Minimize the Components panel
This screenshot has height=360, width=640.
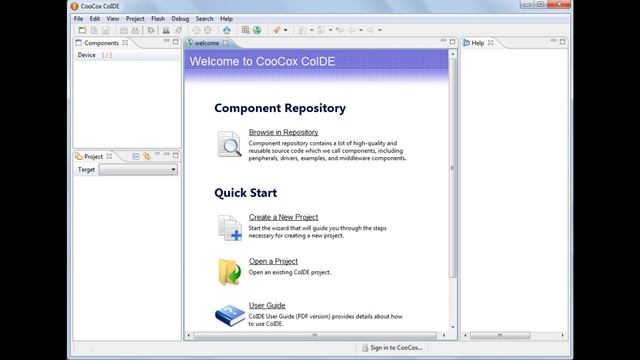tap(167, 41)
